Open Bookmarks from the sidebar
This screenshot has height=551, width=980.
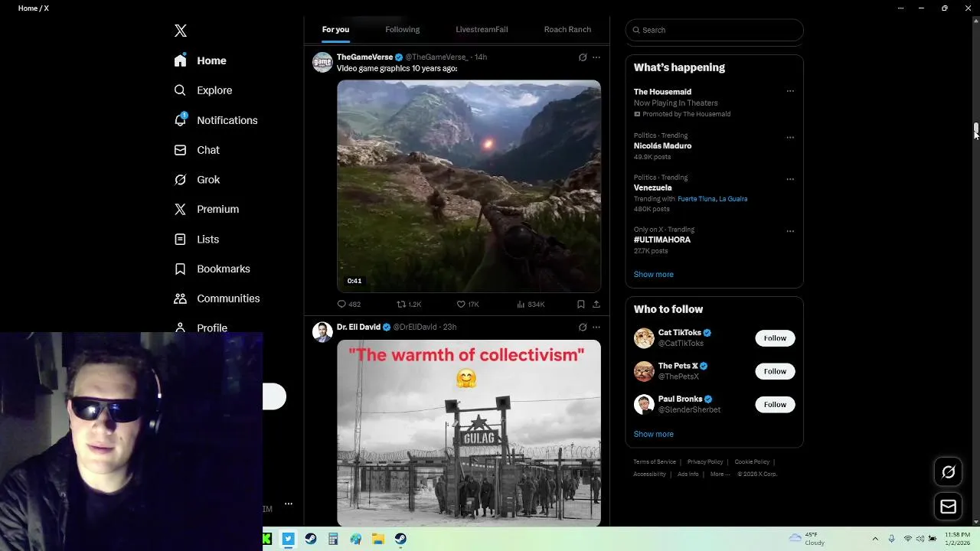(x=212, y=269)
